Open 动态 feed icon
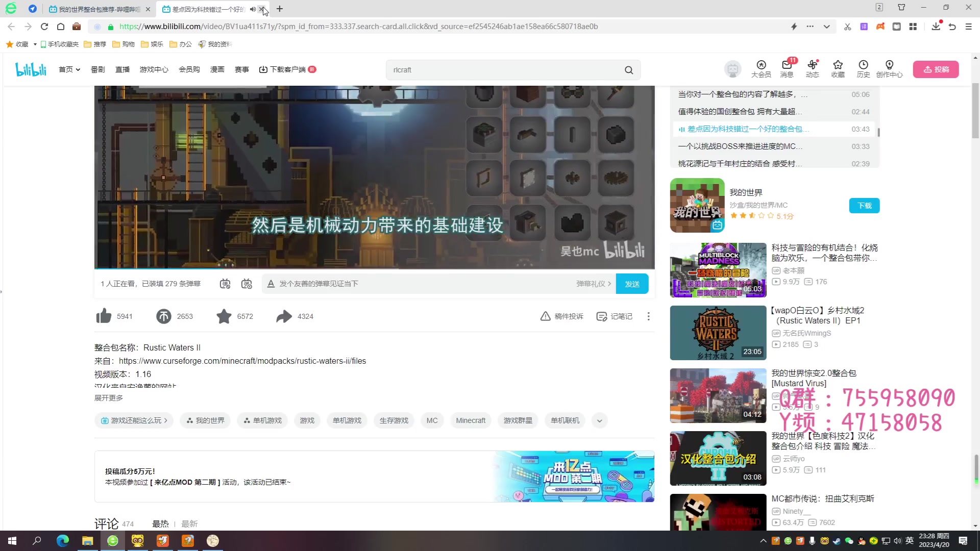This screenshot has height=551, width=980. pyautogui.click(x=812, y=69)
